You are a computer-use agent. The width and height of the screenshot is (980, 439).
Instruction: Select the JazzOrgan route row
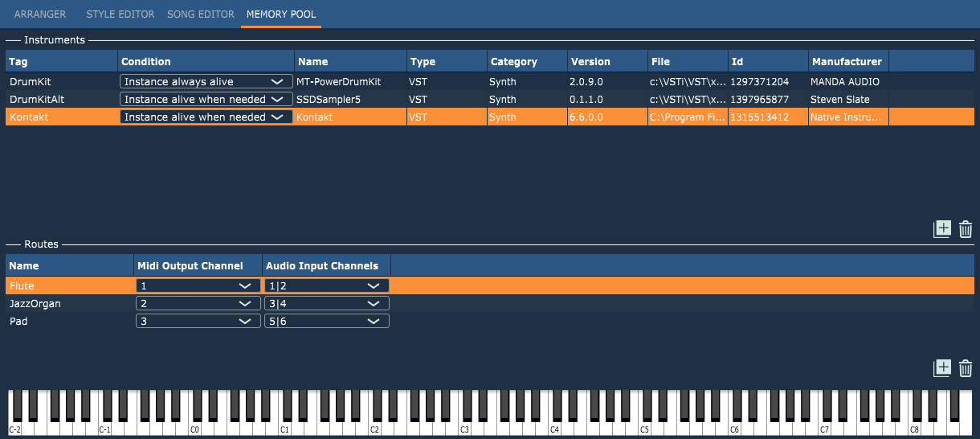pyautogui.click(x=490, y=303)
